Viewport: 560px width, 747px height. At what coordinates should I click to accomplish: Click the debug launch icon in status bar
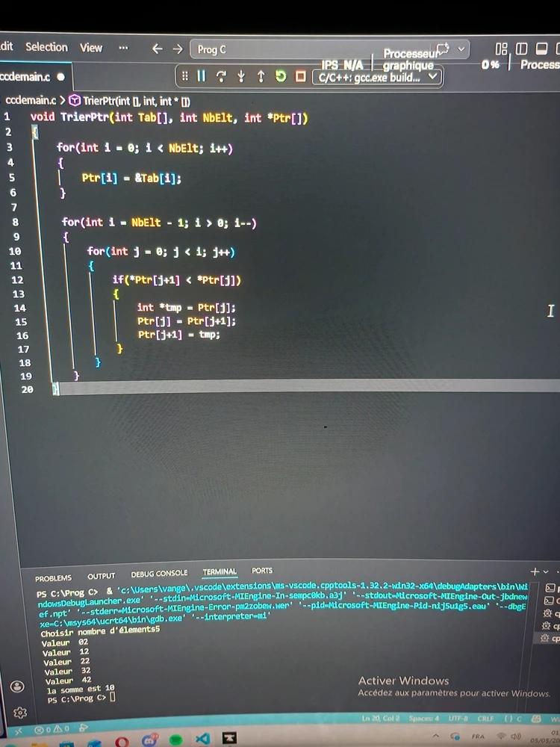[84, 728]
